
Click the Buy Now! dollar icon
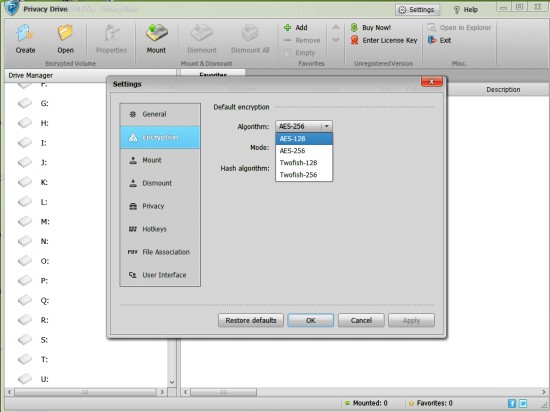pyautogui.click(x=354, y=27)
